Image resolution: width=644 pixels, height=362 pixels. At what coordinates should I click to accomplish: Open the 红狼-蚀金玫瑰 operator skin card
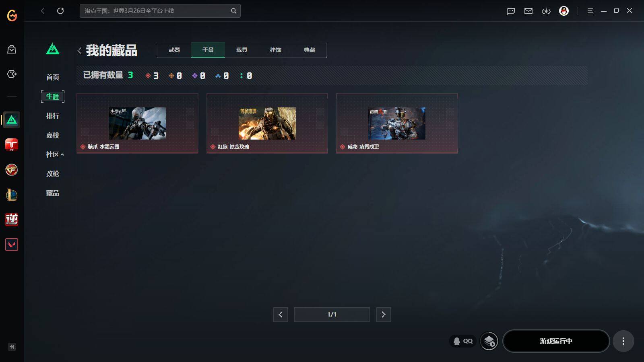(267, 123)
